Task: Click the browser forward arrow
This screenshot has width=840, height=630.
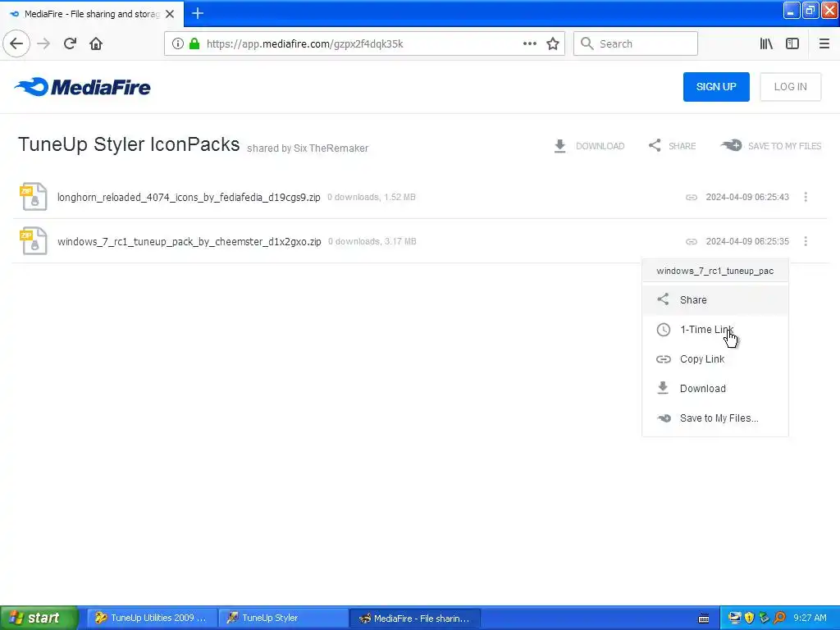Action: (x=43, y=43)
